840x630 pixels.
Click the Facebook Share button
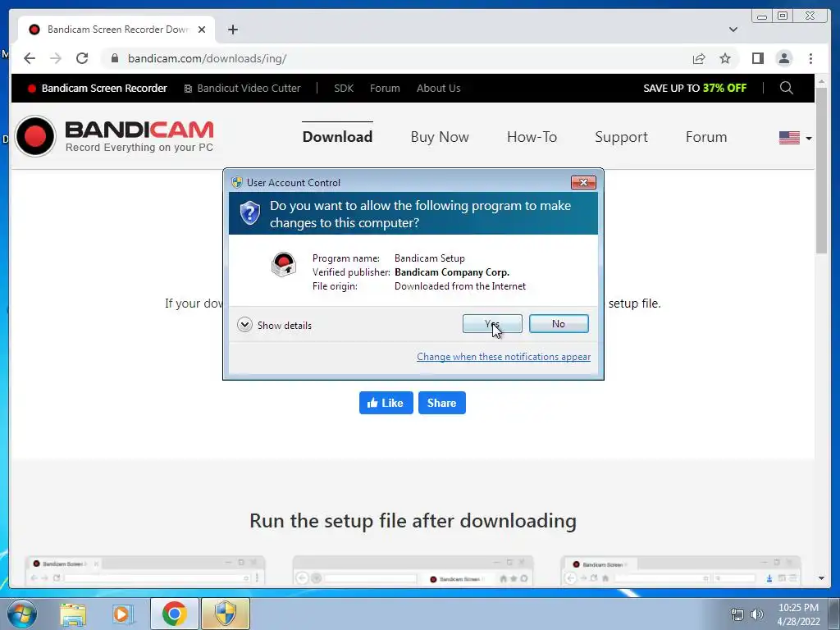pyautogui.click(x=442, y=403)
